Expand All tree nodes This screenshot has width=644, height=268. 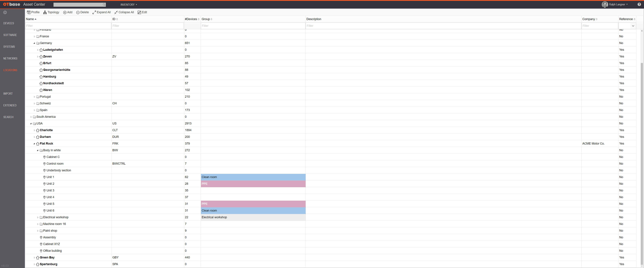[101, 12]
